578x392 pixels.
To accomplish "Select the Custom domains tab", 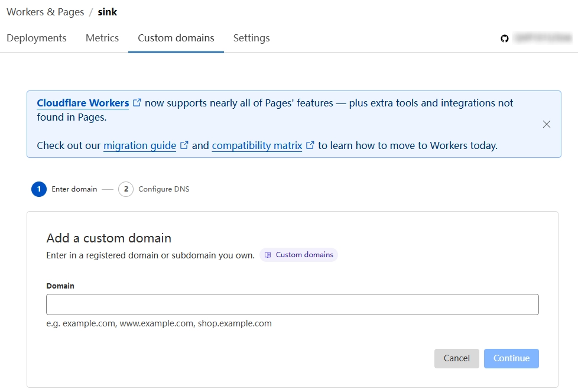I will click(x=176, y=38).
